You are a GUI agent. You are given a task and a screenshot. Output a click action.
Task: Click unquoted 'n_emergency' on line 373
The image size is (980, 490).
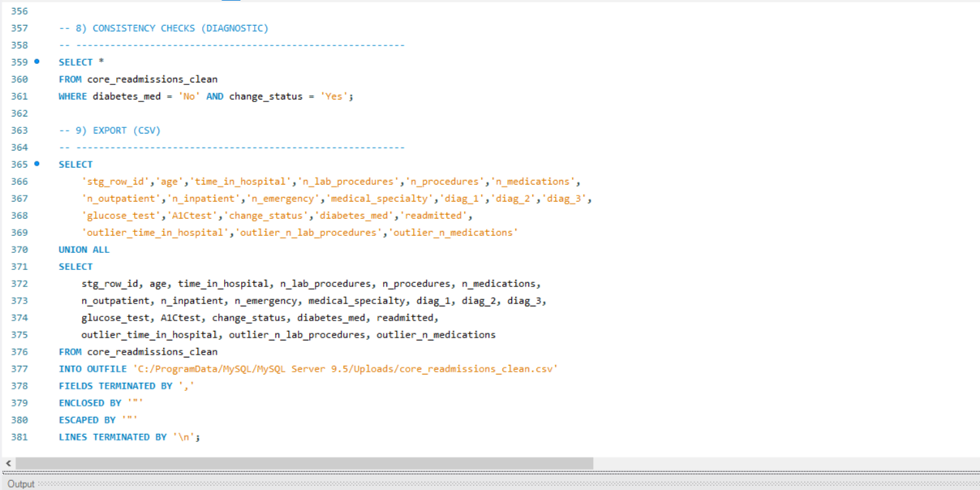click(x=265, y=300)
